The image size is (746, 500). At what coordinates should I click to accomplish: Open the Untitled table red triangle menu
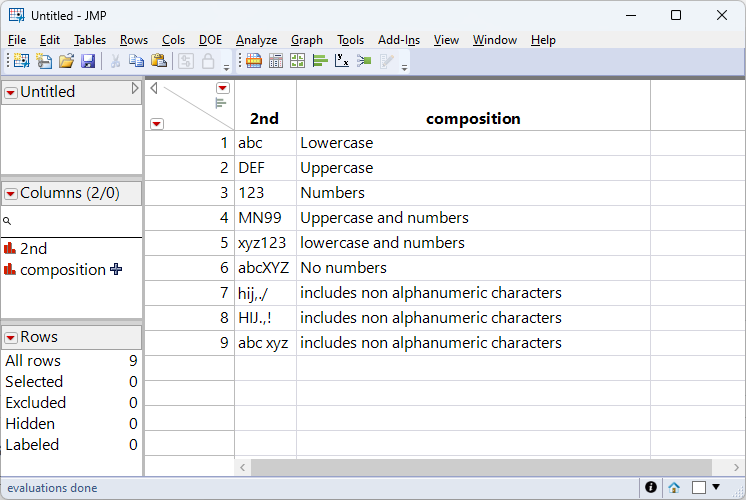(x=11, y=92)
